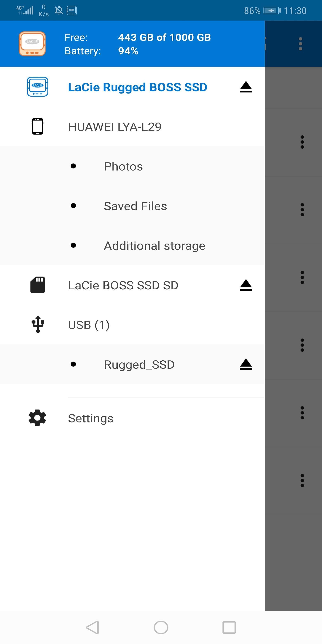Tap the HUAWEI phone icon

[x=38, y=126]
